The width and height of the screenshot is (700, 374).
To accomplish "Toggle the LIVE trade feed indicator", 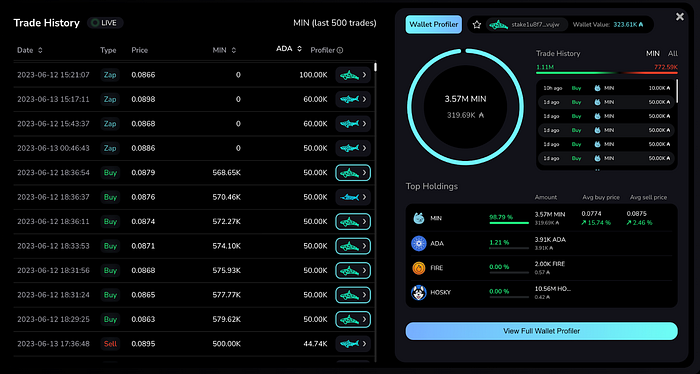I will pyautogui.click(x=105, y=23).
